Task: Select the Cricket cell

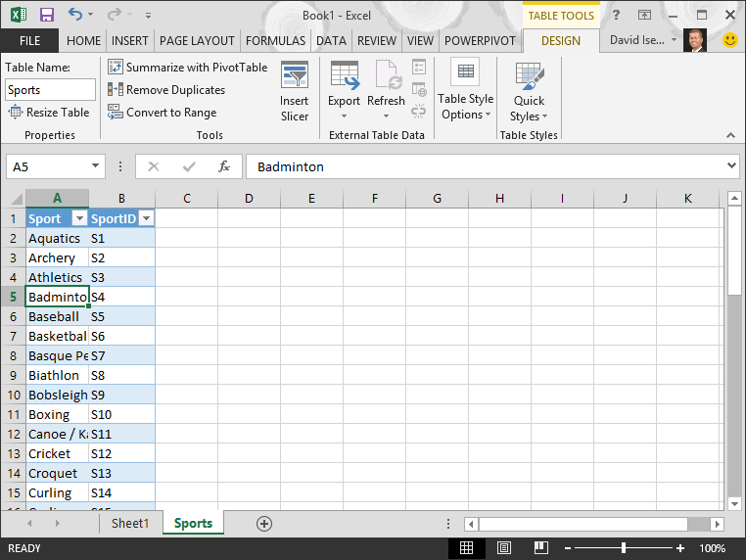Action: point(57,453)
